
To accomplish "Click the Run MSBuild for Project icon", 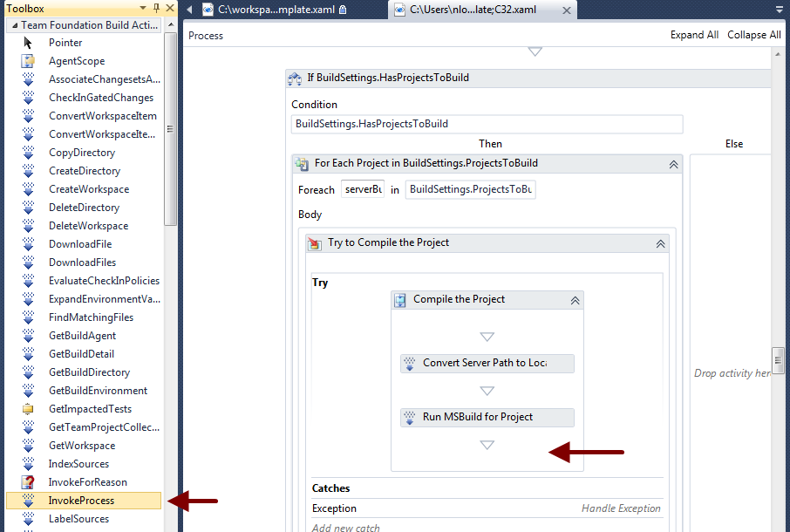I will (410, 417).
